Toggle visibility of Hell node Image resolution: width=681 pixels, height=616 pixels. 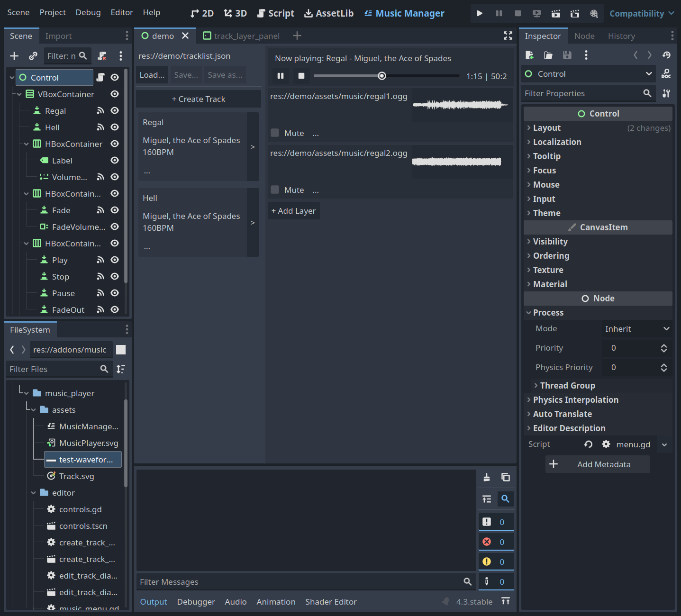click(x=114, y=127)
